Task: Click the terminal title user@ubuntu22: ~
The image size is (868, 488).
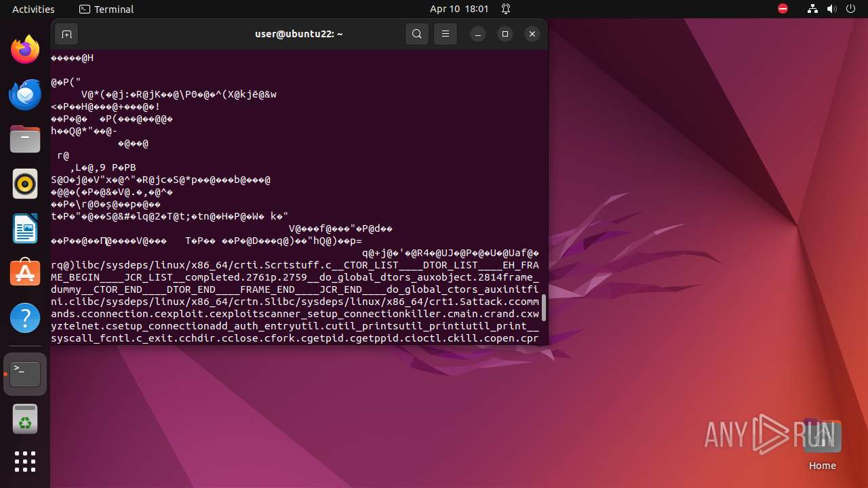Action: coord(299,34)
